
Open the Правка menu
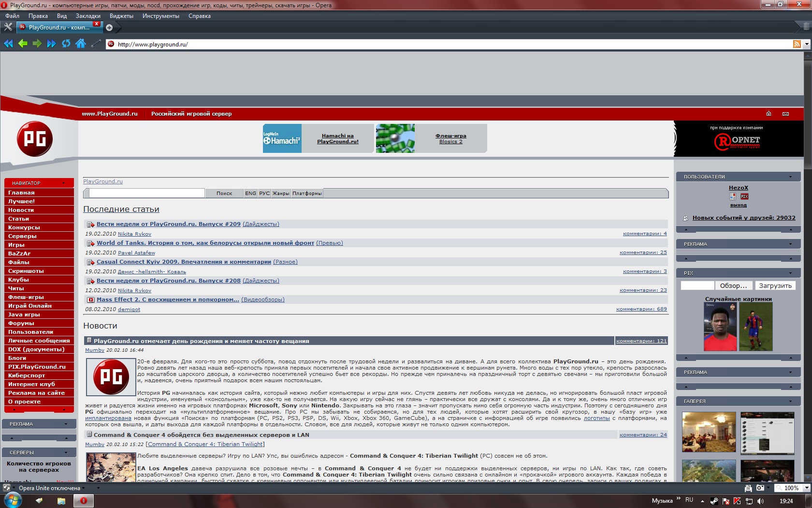[38, 16]
